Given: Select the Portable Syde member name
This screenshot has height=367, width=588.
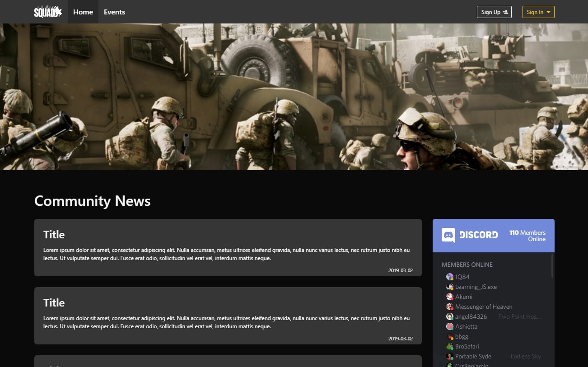Looking at the screenshot, I should coord(473,356).
